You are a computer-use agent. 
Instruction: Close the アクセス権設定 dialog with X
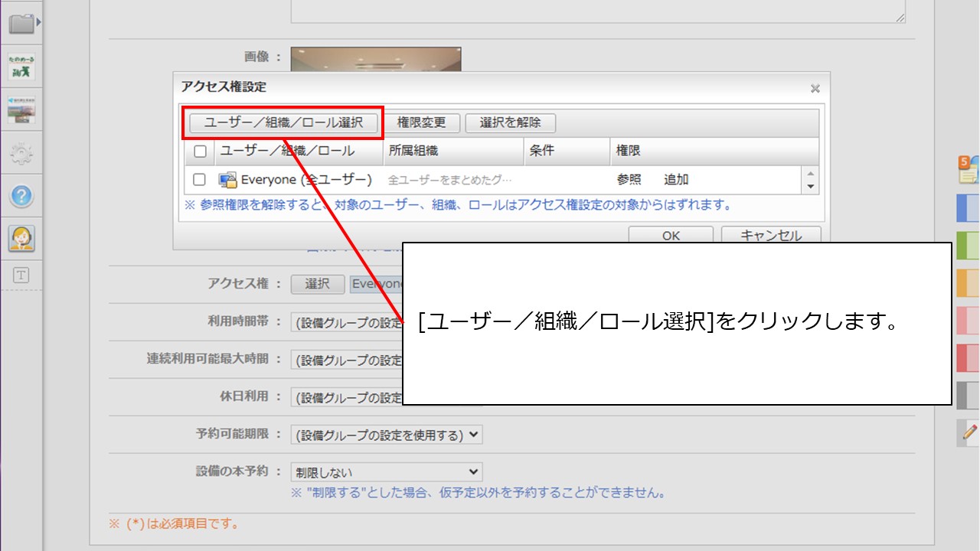tap(815, 89)
